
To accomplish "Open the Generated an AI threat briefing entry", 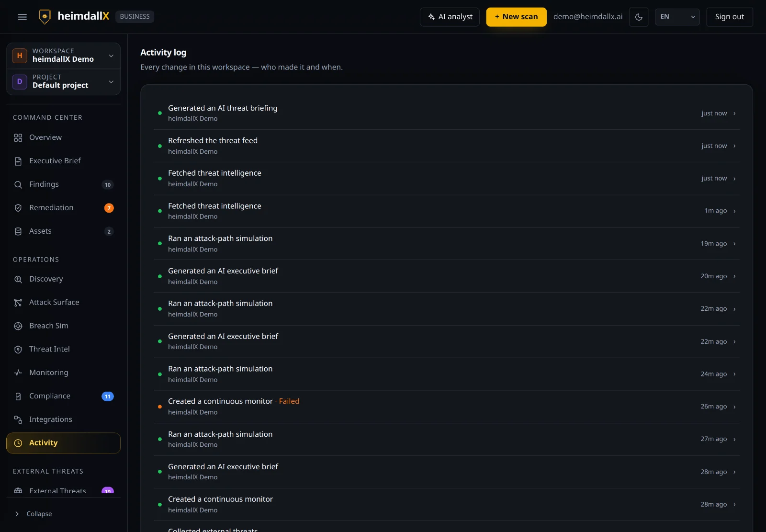I will point(447,113).
